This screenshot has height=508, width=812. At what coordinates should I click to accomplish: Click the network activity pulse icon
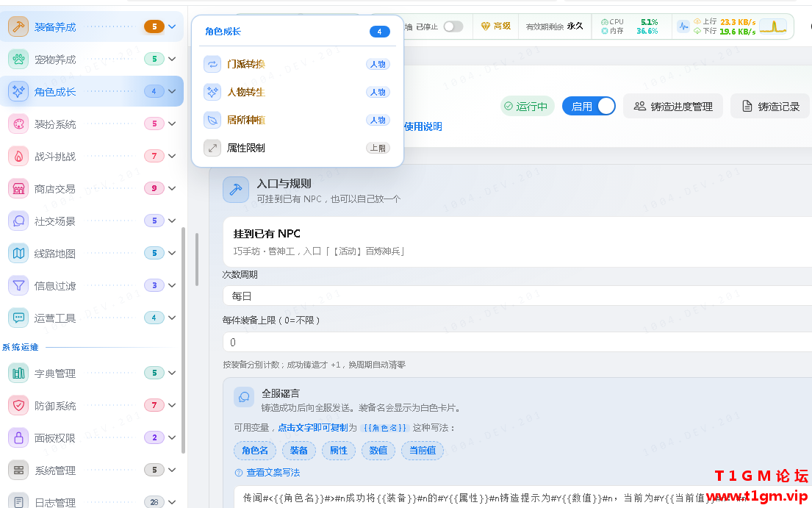(683, 26)
